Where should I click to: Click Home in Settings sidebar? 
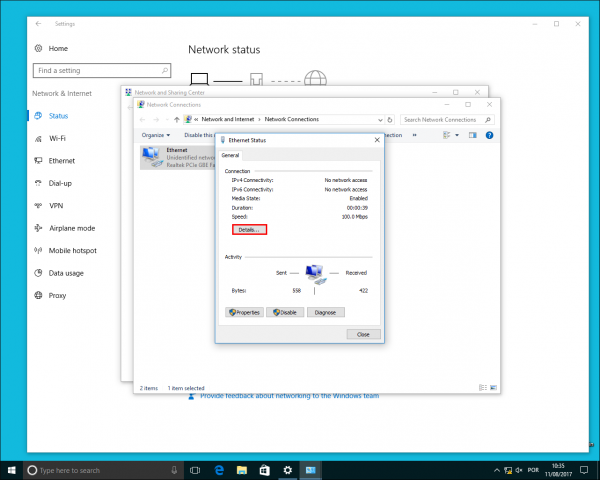click(58, 49)
